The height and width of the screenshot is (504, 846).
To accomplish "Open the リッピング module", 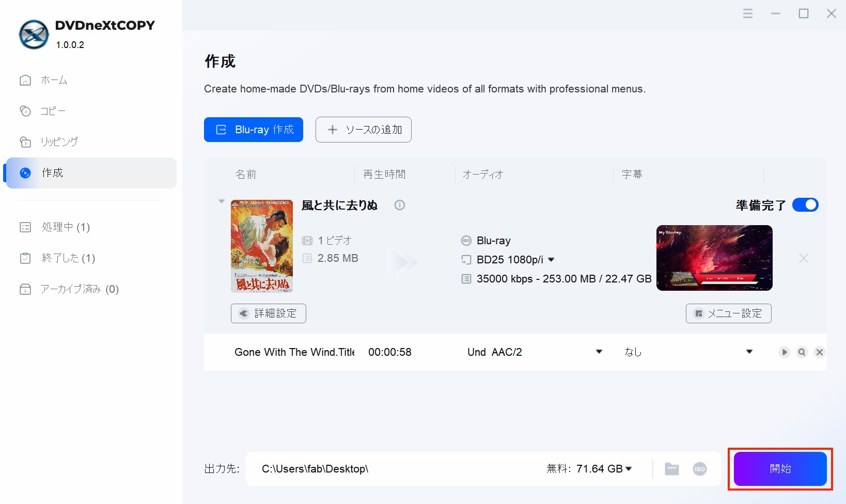I will (49, 141).
